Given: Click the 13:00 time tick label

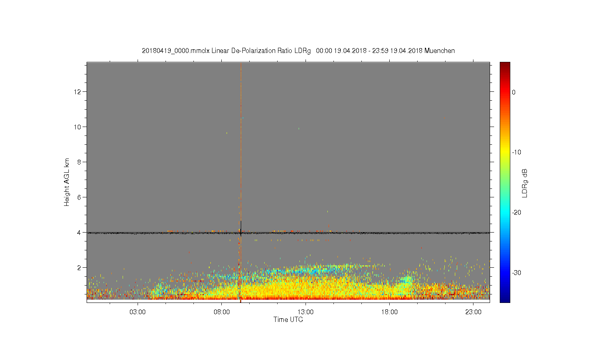Looking at the screenshot, I should tap(306, 312).
